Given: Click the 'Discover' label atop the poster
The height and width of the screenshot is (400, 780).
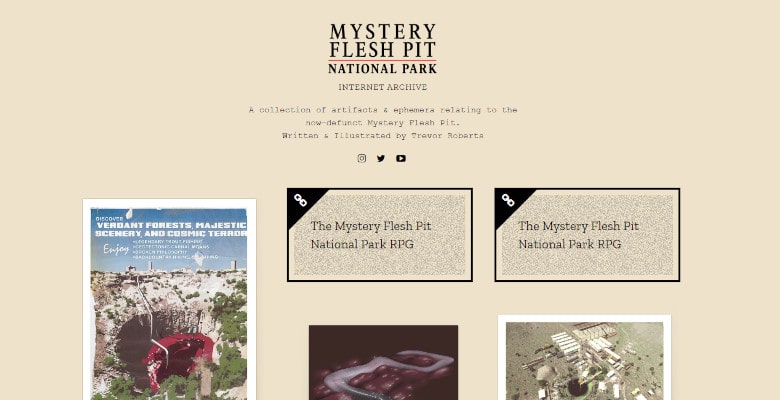Looking at the screenshot, I should 109,219.
